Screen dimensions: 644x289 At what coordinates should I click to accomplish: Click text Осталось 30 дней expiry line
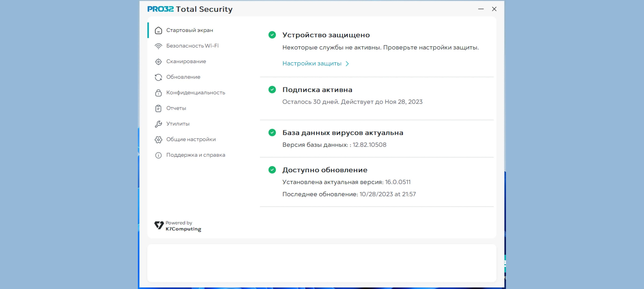pyautogui.click(x=352, y=102)
